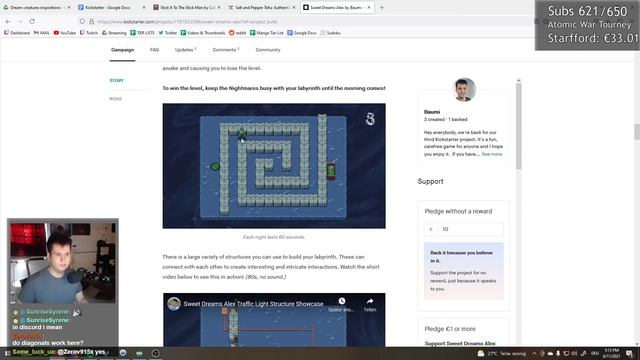Screen dimensions: 640x360
Task: Open the Twitch bookmark
Action: [89, 33]
